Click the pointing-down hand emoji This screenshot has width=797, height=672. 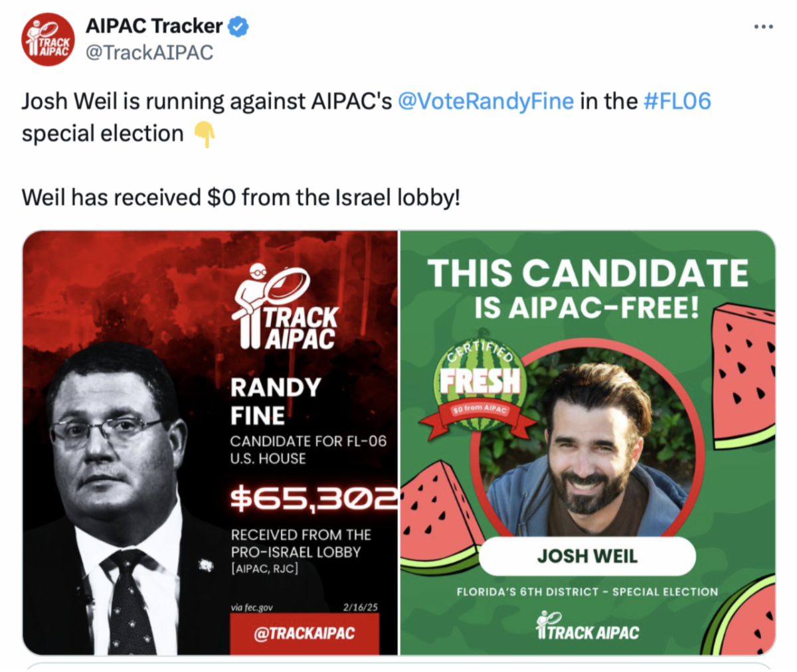click(205, 135)
